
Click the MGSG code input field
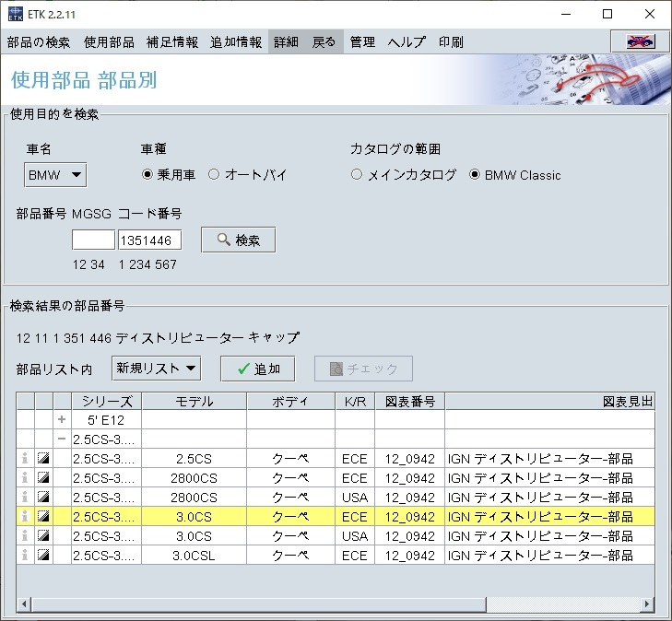pyautogui.click(x=93, y=240)
